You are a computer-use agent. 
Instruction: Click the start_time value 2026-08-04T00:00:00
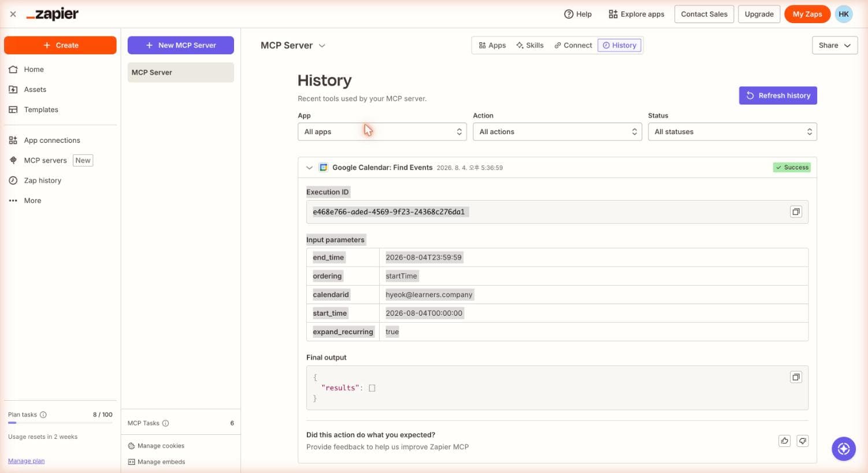[x=424, y=313]
